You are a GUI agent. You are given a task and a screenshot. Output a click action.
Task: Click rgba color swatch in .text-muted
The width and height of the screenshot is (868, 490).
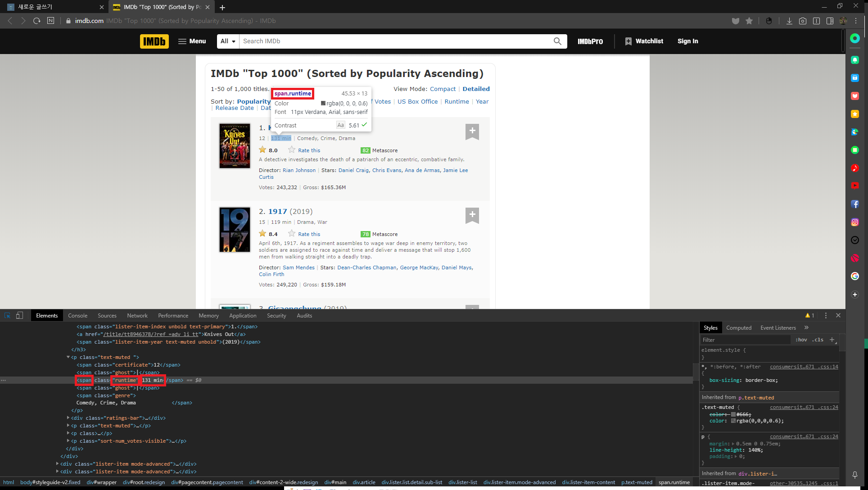click(733, 421)
